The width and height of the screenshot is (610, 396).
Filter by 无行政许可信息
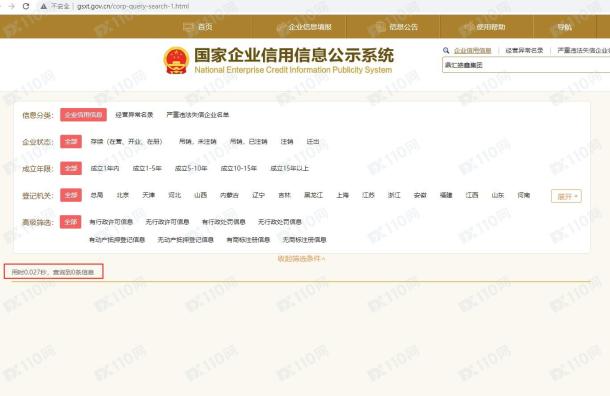click(167, 222)
